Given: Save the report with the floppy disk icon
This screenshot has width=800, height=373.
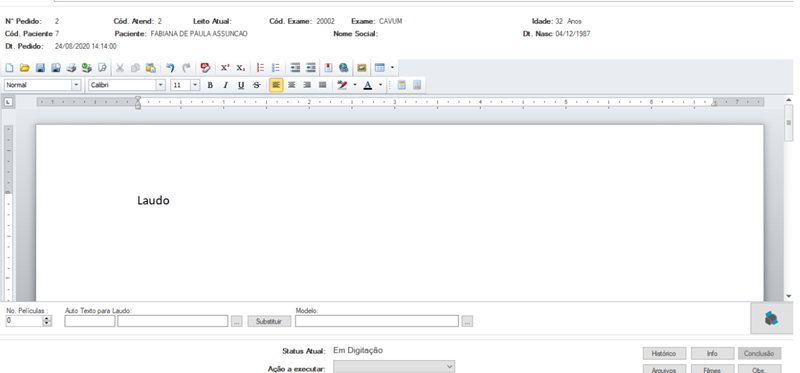Looking at the screenshot, I should coord(40,67).
